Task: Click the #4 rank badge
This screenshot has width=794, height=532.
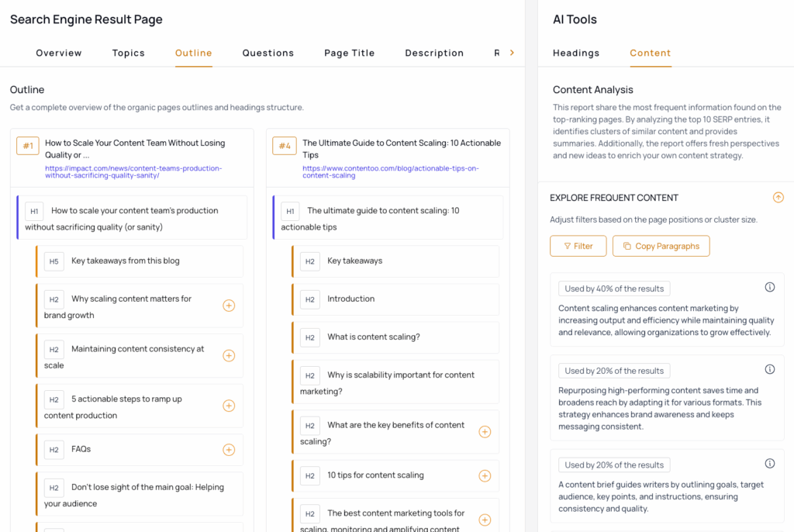Action: (284, 146)
